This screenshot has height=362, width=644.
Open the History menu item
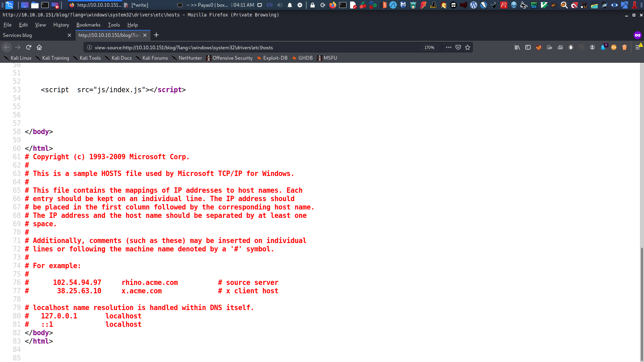click(61, 25)
